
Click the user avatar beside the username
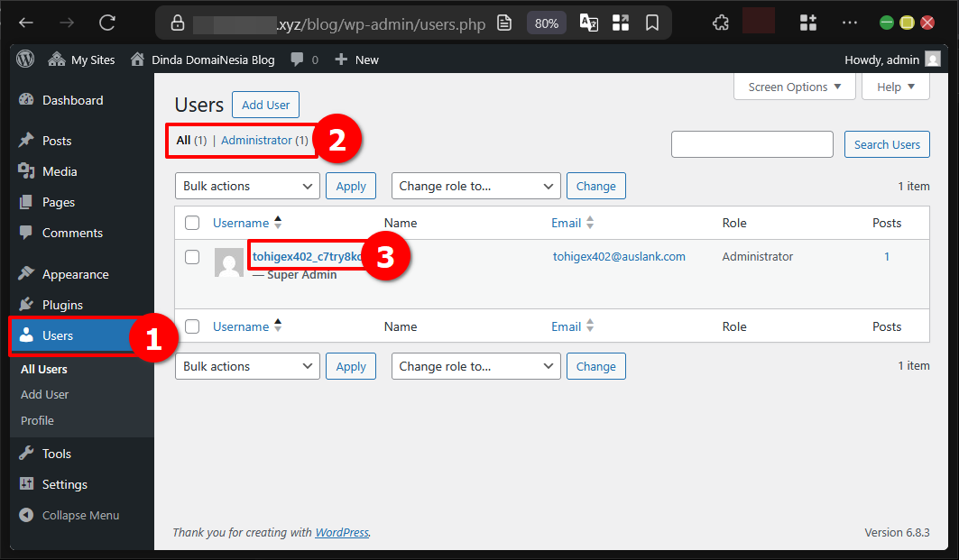click(x=229, y=262)
